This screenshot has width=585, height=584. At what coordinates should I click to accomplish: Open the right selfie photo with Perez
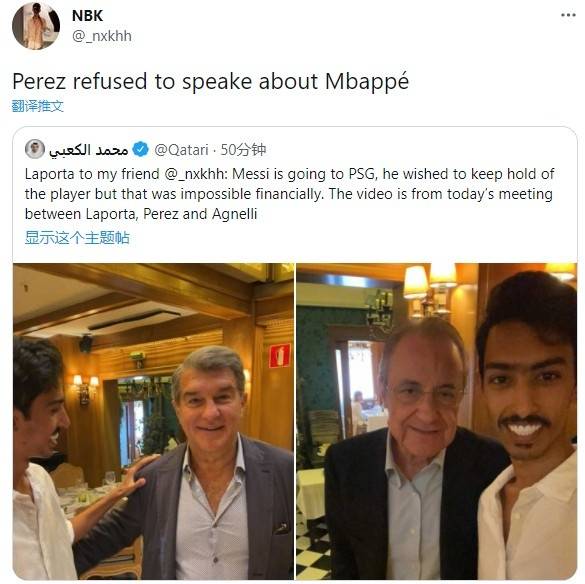(437, 421)
